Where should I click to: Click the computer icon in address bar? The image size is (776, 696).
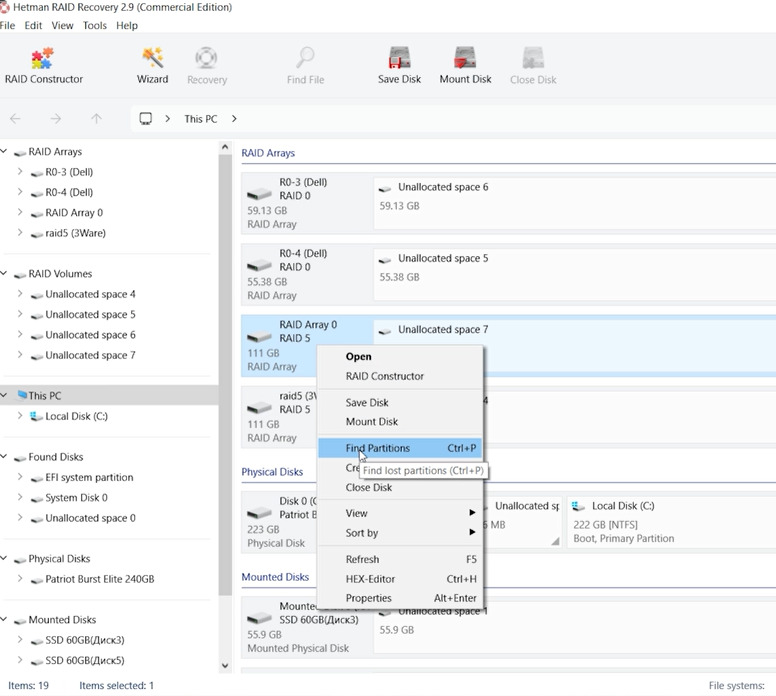pyautogui.click(x=146, y=119)
